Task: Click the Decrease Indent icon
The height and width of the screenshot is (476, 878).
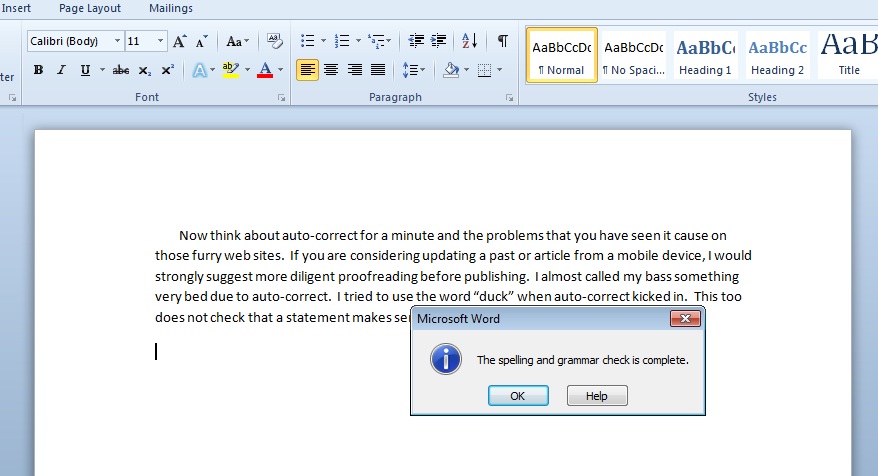Action: [x=415, y=41]
